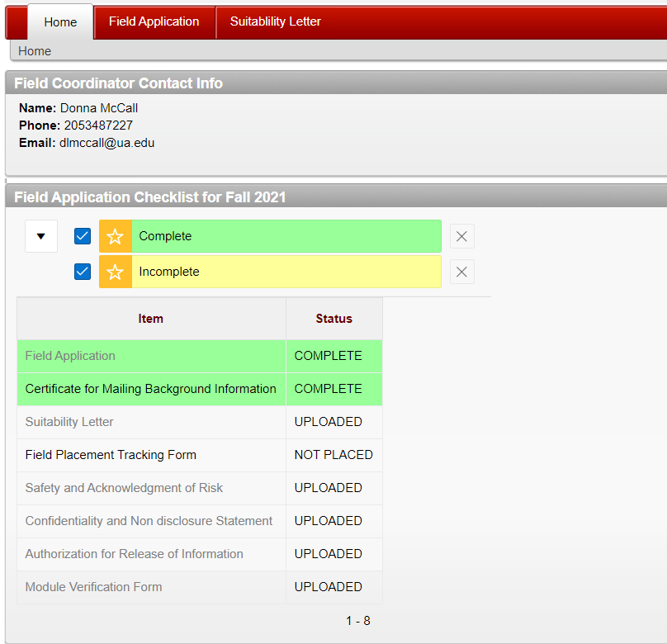
Task: Click the green Complete highlight bar
Action: (286, 237)
